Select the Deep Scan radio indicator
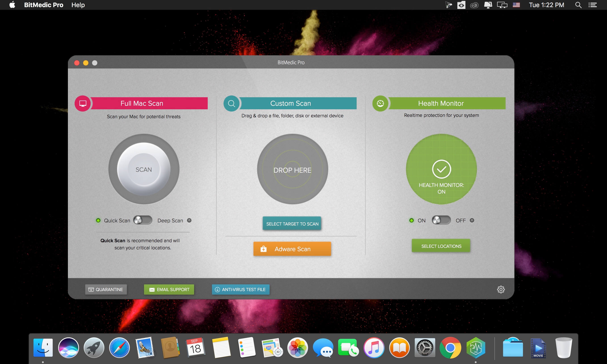The height and width of the screenshot is (364, 607). 189,220
